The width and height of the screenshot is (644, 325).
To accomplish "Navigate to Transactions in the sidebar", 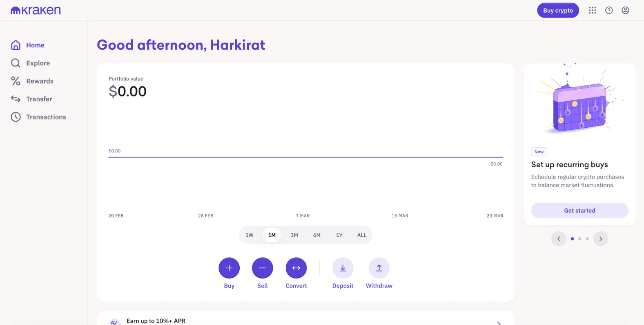I will coord(46,117).
